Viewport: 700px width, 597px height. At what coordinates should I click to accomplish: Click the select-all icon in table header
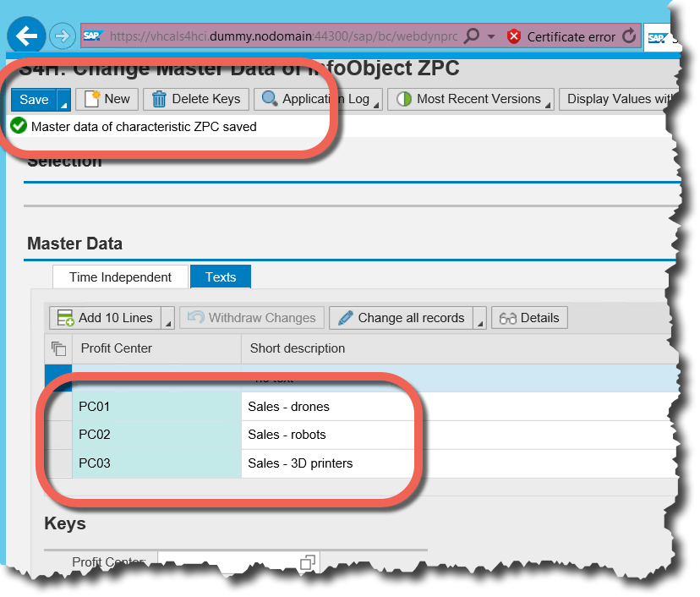pos(58,348)
